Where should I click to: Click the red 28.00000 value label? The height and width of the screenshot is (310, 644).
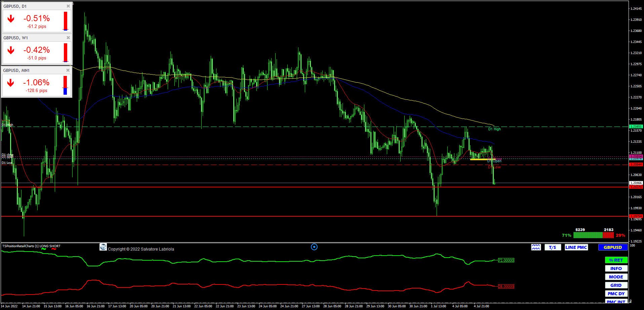(x=506, y=286)
